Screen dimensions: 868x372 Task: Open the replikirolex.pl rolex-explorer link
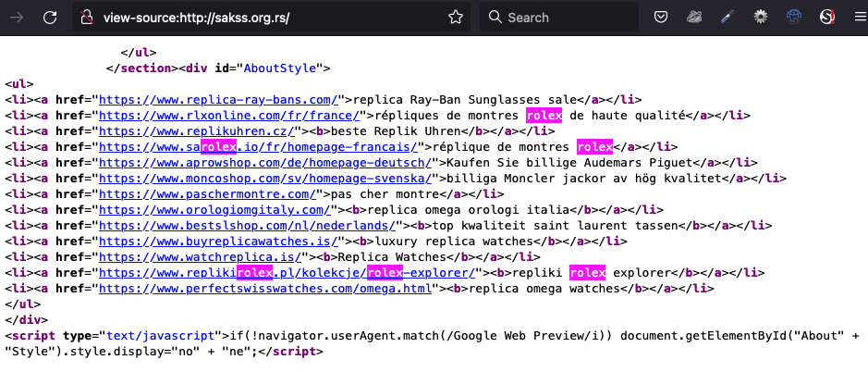pos(287,273)
